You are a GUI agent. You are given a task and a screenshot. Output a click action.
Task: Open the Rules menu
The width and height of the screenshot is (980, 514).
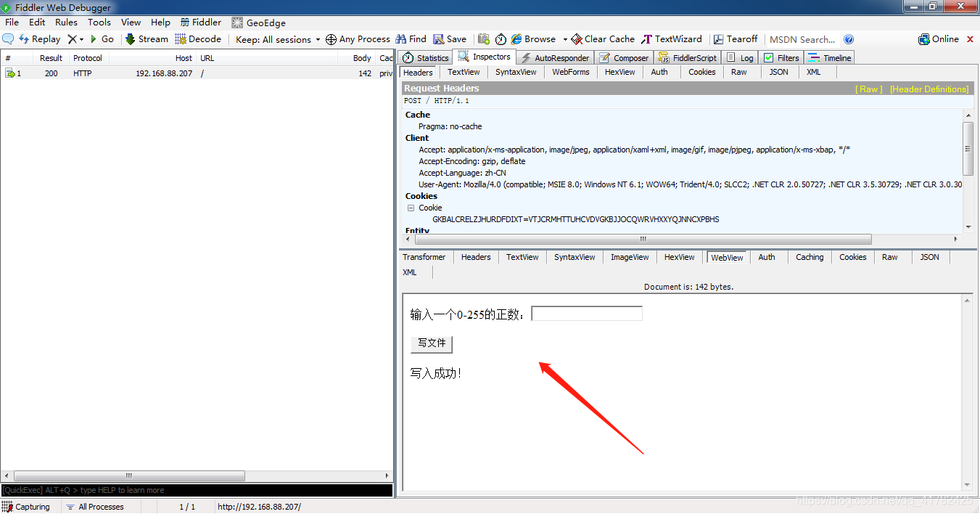[66, 23]
